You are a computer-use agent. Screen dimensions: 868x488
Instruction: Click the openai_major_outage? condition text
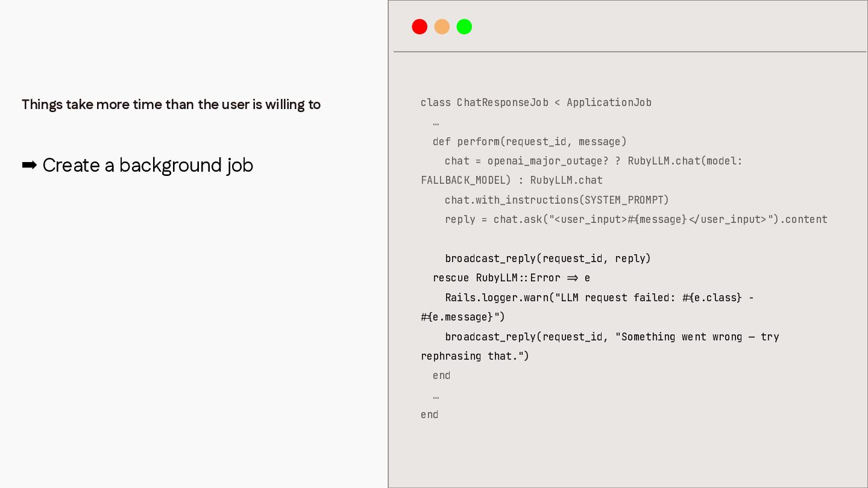point(548,161)
